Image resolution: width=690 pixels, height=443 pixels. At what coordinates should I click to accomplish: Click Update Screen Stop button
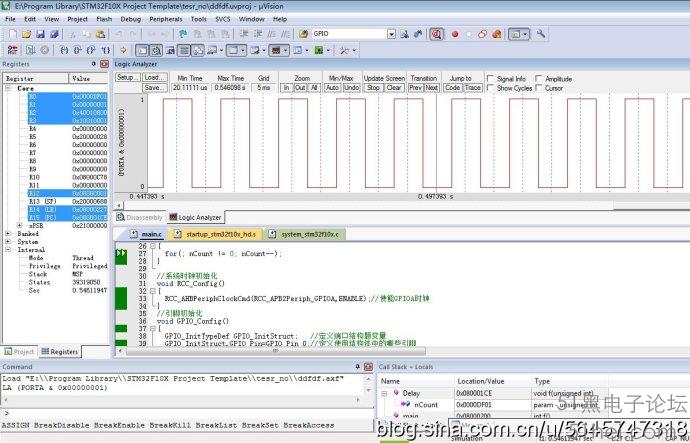coord(373,88)
